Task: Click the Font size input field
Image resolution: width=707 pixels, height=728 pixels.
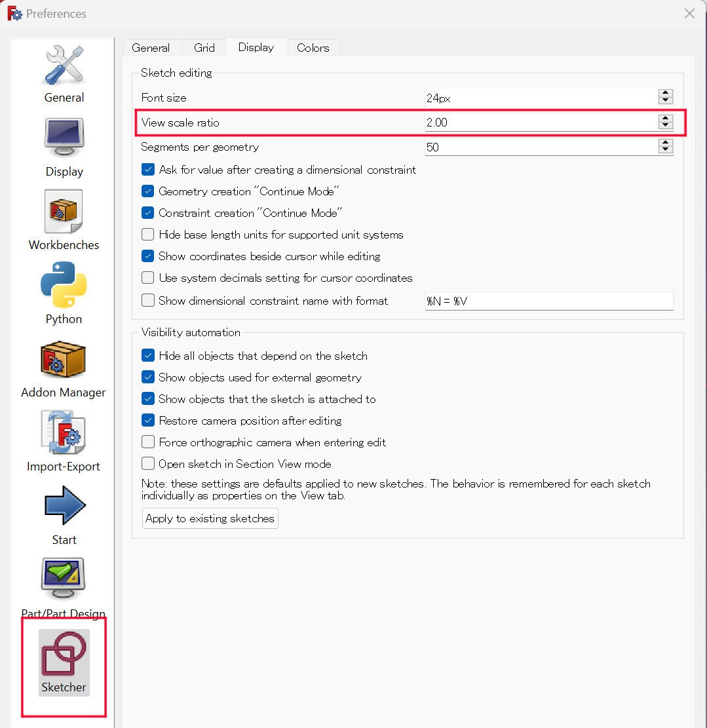Action: click(541, 98)
